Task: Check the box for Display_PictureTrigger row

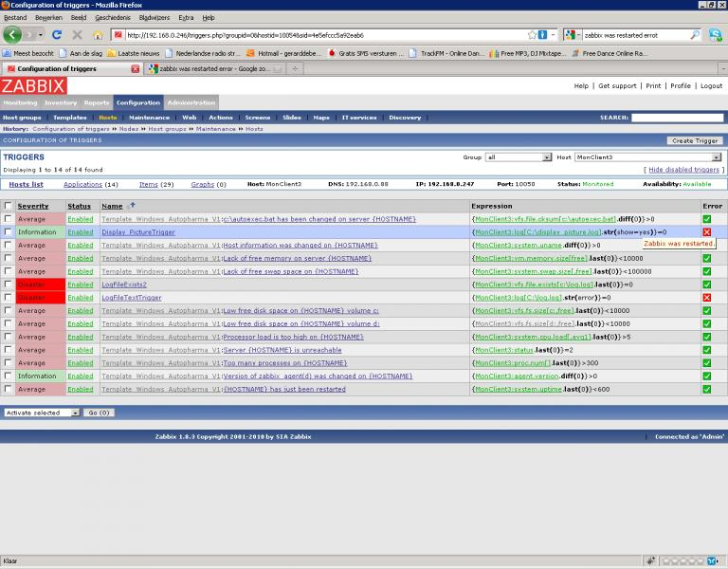Action: pyautogui.click(x=9, y=232)
